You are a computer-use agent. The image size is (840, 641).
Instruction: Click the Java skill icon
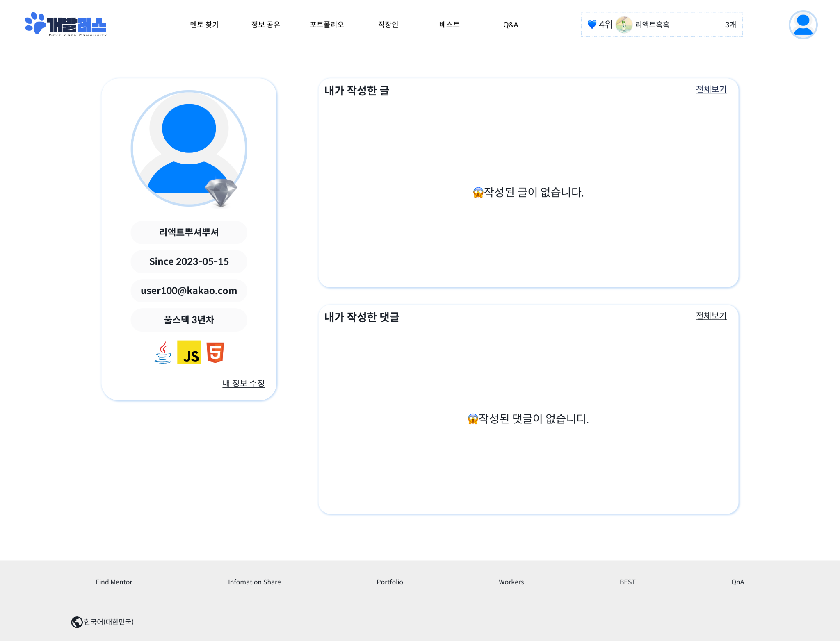pos(163,352)
